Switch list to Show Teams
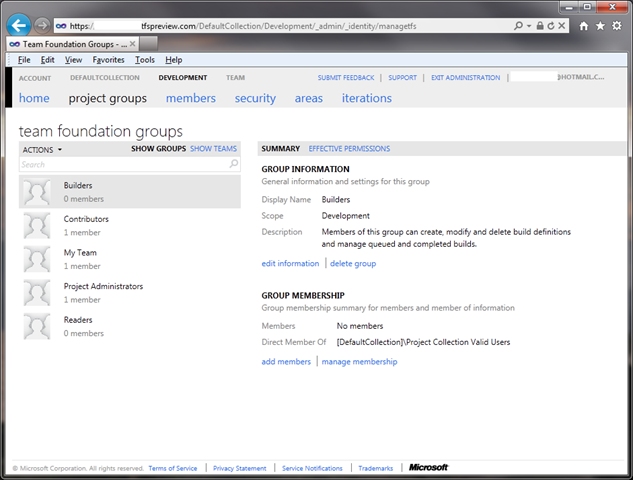This screenshot has height=480, width=633. pyautogui.click(x=213, y=149)
